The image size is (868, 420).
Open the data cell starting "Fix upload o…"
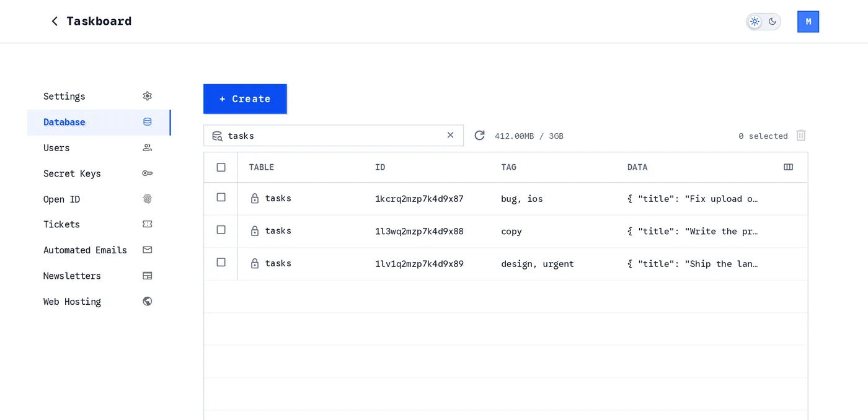[693, 199]
